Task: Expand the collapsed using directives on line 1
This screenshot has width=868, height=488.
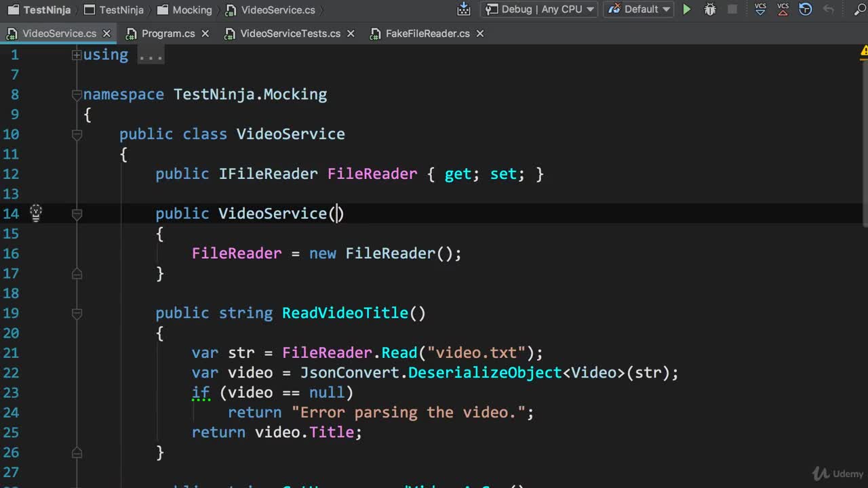Action: (77, 55)
